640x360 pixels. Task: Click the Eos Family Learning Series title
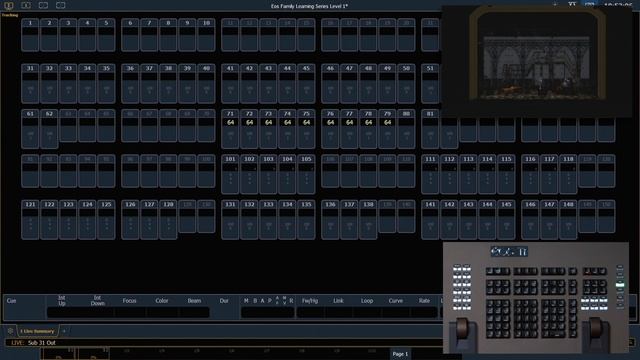[x=309, y=6]
